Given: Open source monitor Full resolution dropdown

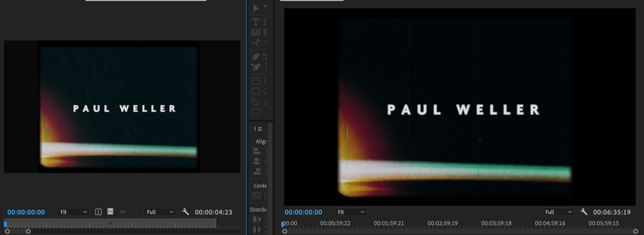Looking at the screenshot, I should tap(160, 212).
